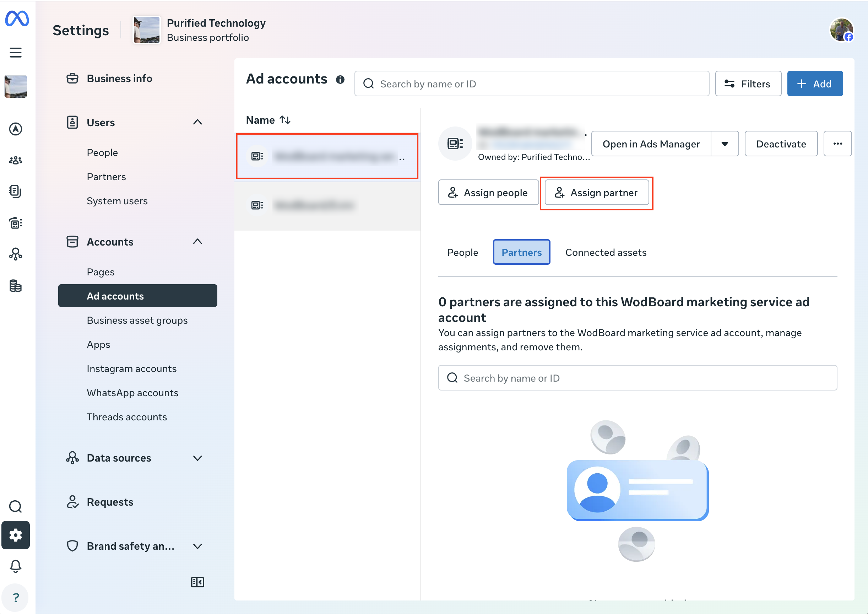Open the Meta logo home
The height and width of the screenshot is (614, 868).
pyautogui.click(x=17, y=18)
